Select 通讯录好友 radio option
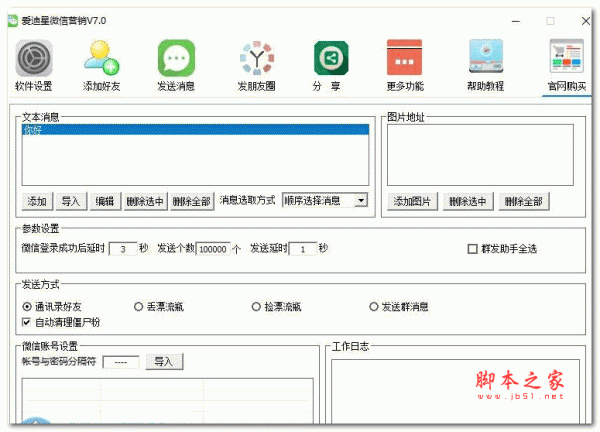 pos(27,306)
